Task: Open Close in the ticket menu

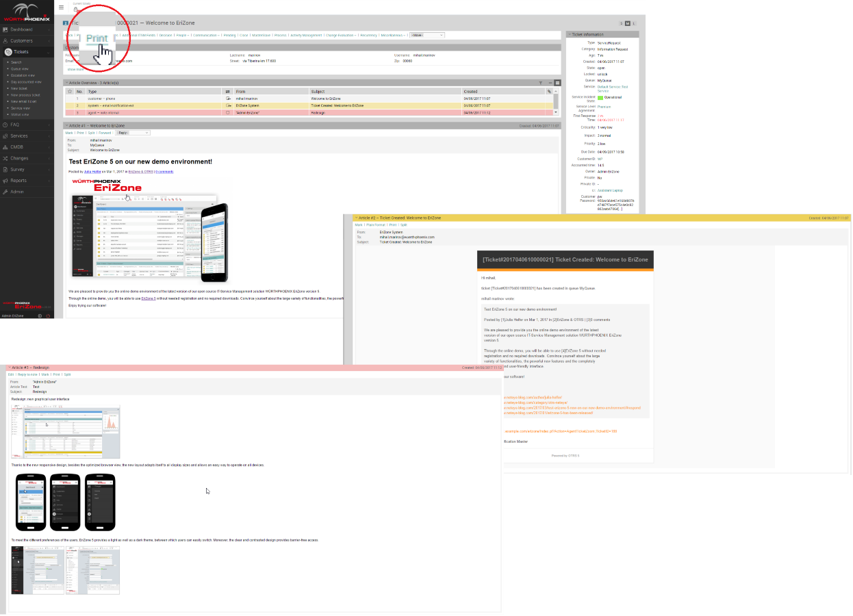Action: 244,35
